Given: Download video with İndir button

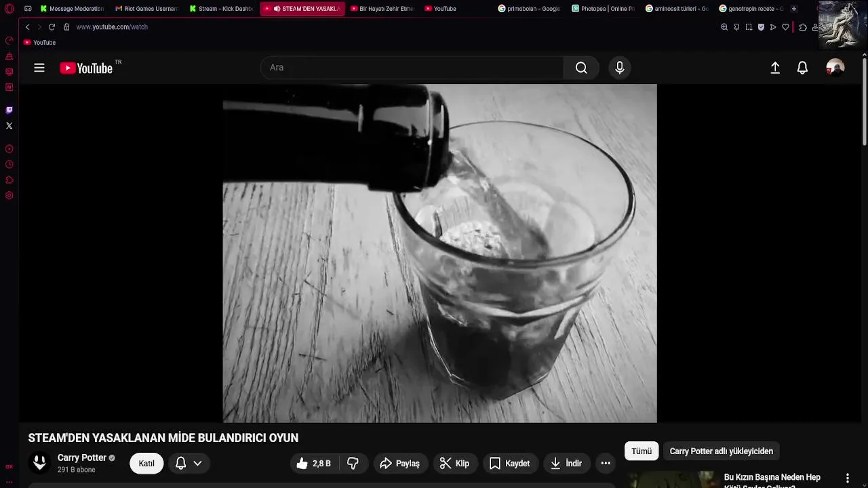Looking at the screenshot, I should pyautogui.click(x=566, y=464).
